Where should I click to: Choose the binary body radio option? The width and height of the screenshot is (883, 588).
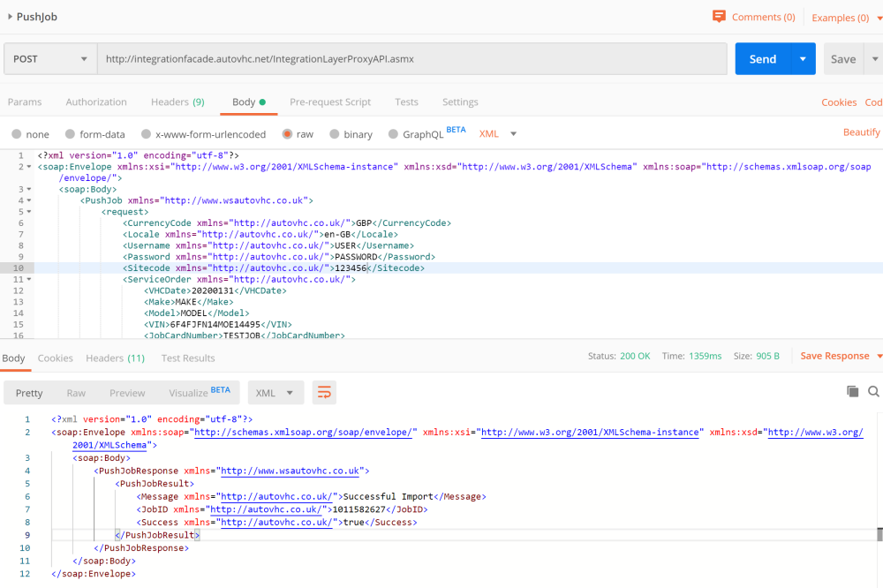click(x=335, y=134)
